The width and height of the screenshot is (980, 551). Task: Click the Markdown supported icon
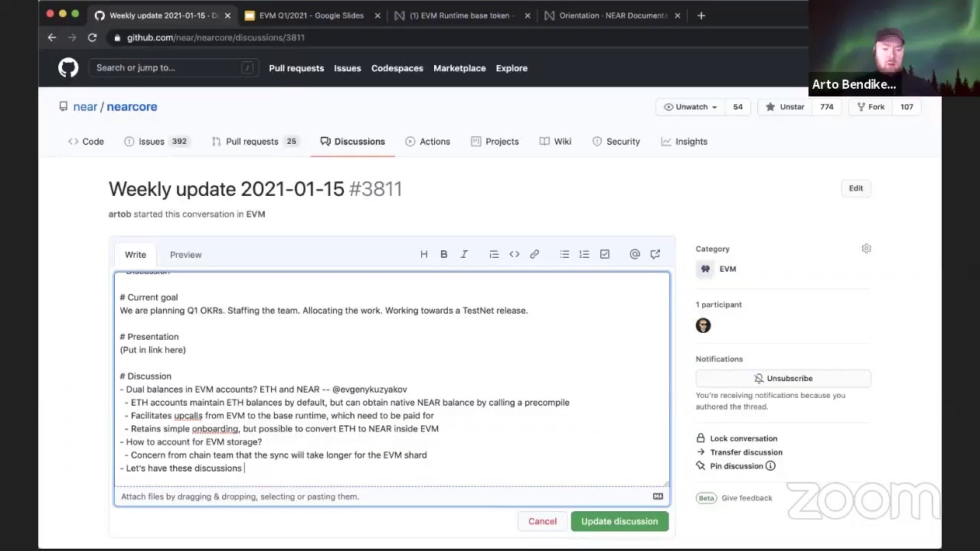pyautogui.click(x=658, y=497)
